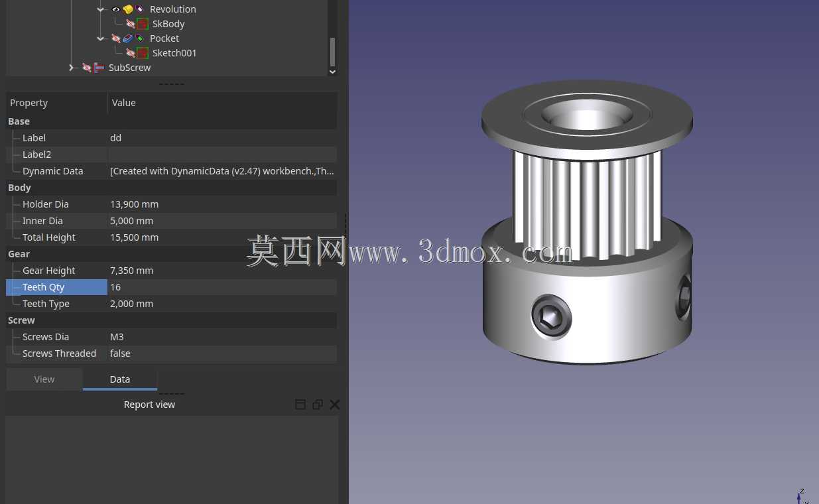The width and height of the screenshot is (819, 504).
Task: Toggle visibility eye of Revolution feature
Action: tap(116, 9)
